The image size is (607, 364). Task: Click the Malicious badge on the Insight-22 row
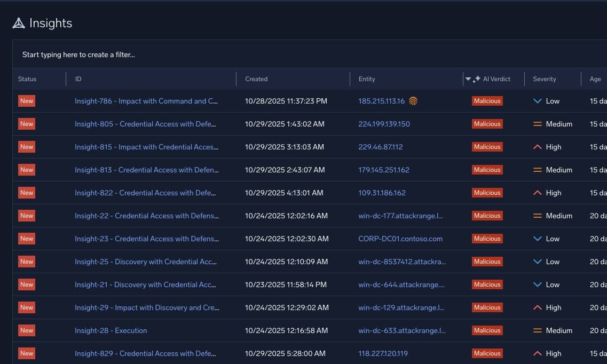click(x=487, y=216)
